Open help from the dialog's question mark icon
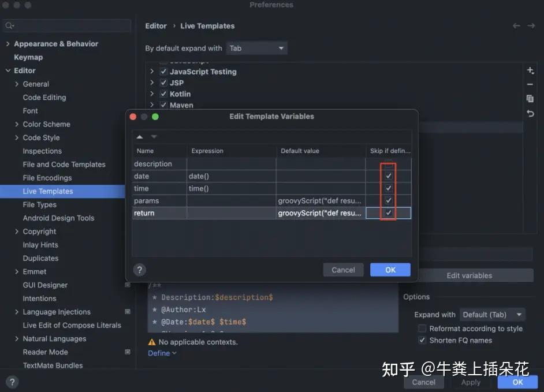 click(x=139, y=269)
